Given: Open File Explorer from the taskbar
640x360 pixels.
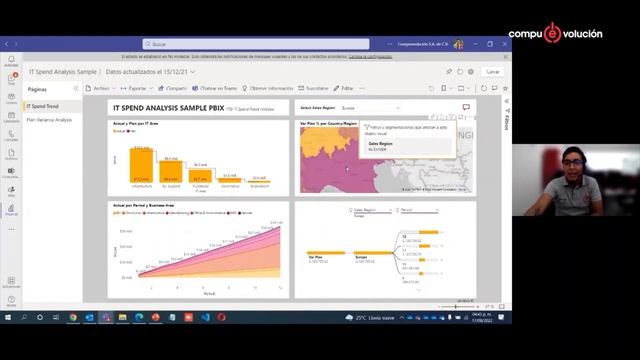Looking at the screenshot, I should pyautogui.click(x=122, y=317).
